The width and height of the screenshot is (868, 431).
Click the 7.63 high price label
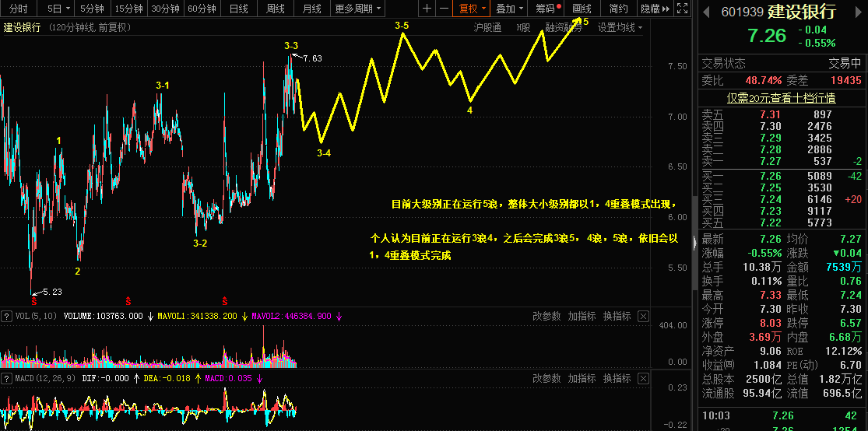click(311, 58)
